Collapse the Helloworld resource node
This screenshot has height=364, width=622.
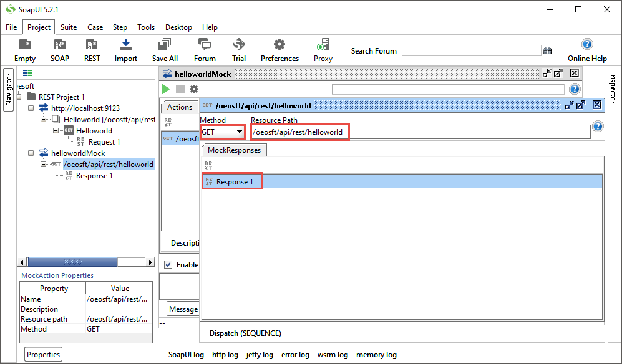pos(43,119)
